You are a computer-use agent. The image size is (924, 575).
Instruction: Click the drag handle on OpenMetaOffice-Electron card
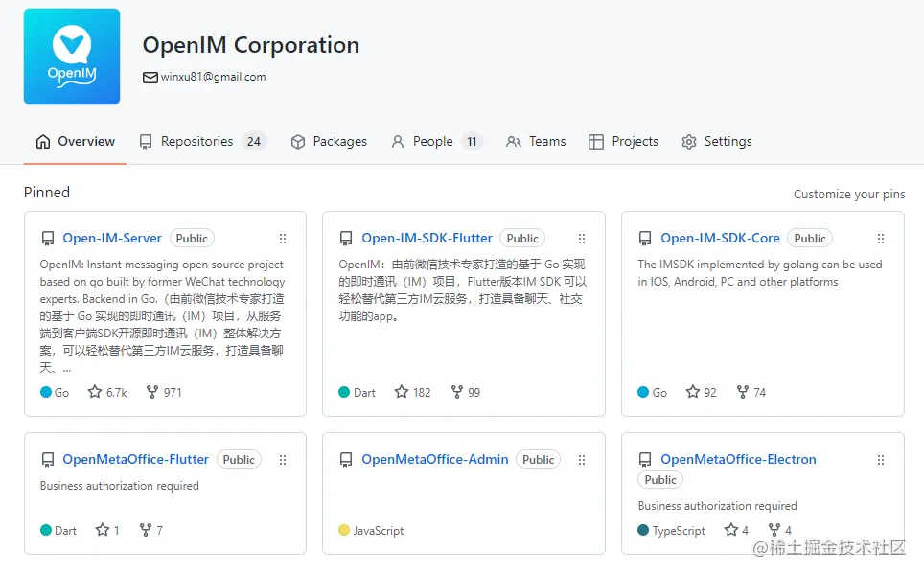[x=881, y=460]
